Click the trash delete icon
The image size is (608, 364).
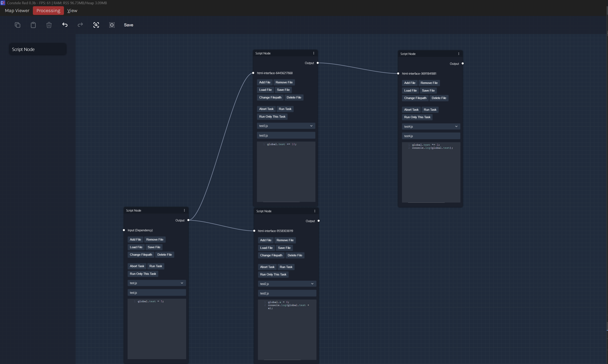click(x=49, y=25)
